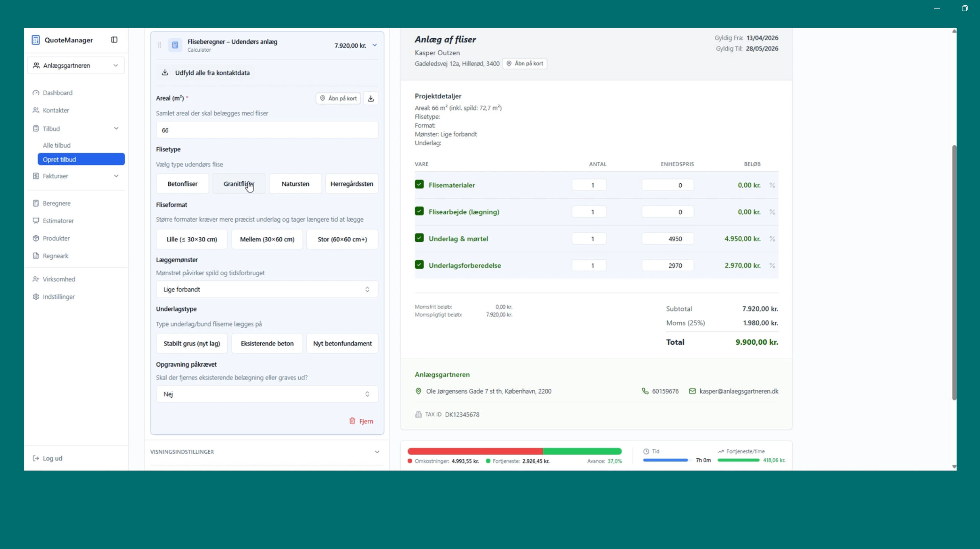The height and width of the screenshot is (549, 980).
Task: Go to Alle tilbud in sidebar
Action: (x=57, y=145)
